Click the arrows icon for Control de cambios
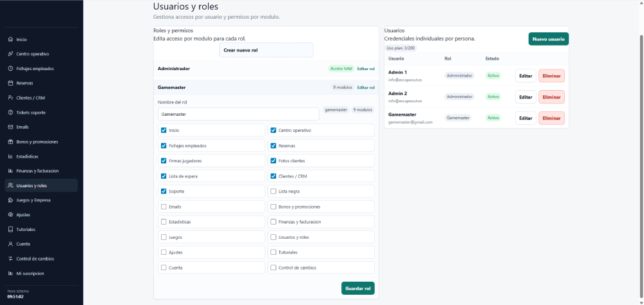Image resolution: width=644 pixels, height=305 pixels. [11, 259]
